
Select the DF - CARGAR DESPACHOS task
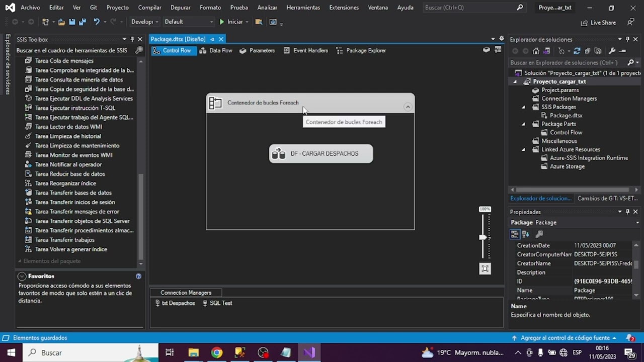(321, 154)
